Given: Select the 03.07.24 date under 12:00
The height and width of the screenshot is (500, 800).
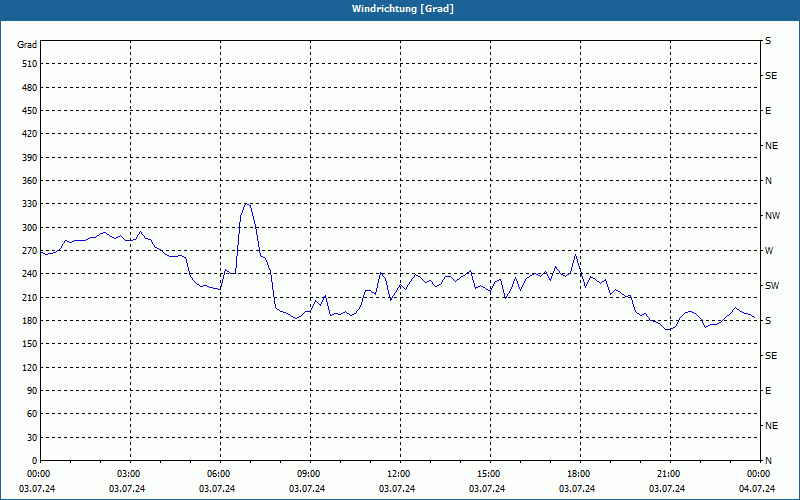Looking at the screenshot, I should pyautogui.click(x=397, y=489).
